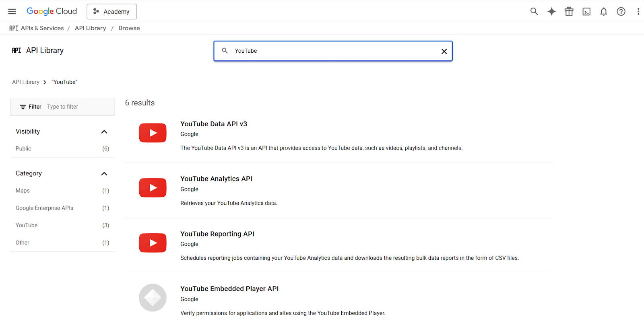Click the API Library breadcrumb in top bar

coord(90,28)
